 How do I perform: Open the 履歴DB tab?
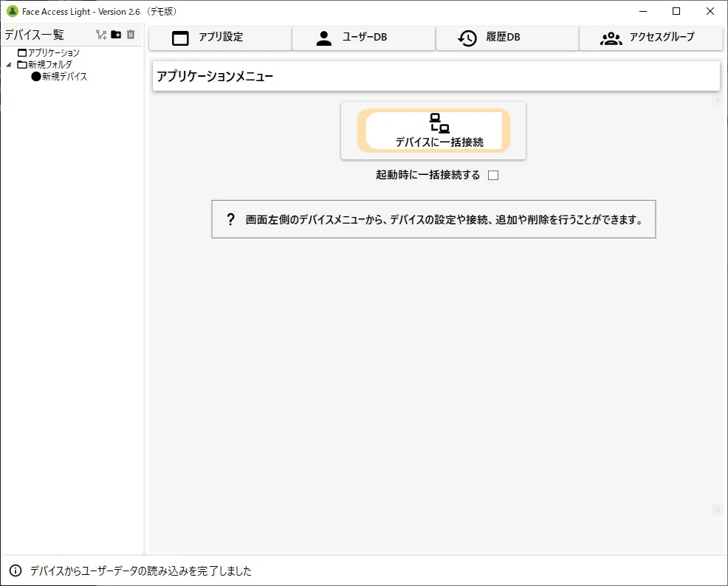506,38
